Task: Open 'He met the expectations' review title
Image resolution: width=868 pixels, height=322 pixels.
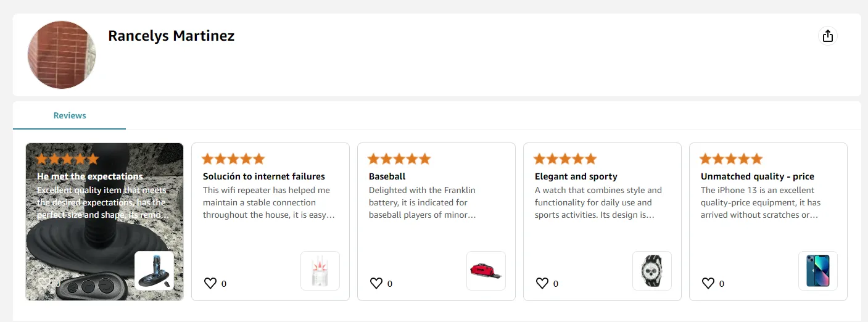Action: [x=90, y=176]
